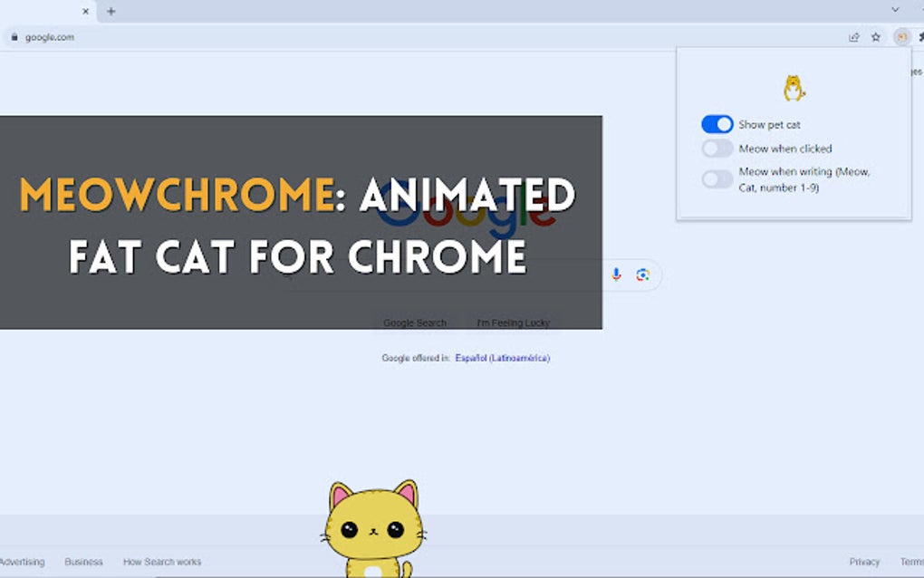The image size is (924, 578).
Task: Turn on Meow when writing
Action: click(x=717, y=179)
